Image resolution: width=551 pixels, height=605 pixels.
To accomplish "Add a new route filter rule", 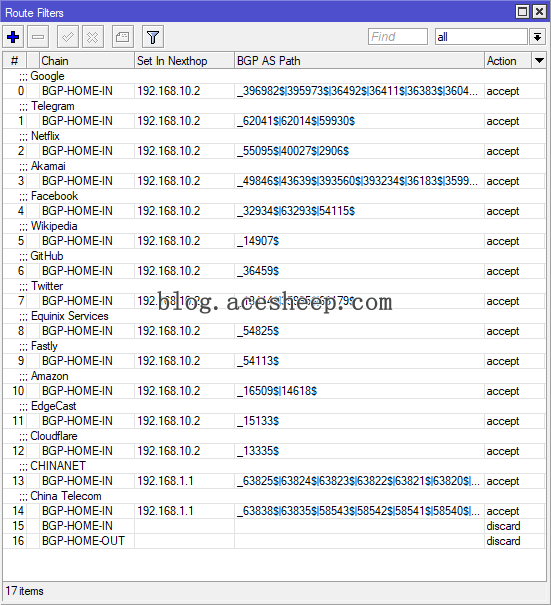I will (13, 37).
